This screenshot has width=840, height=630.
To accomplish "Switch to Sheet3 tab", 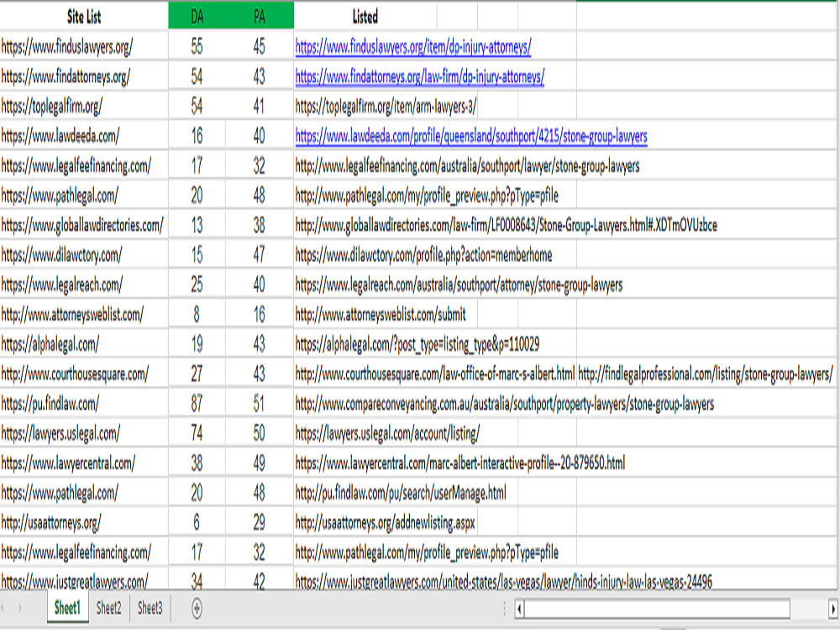I will 150,608.
